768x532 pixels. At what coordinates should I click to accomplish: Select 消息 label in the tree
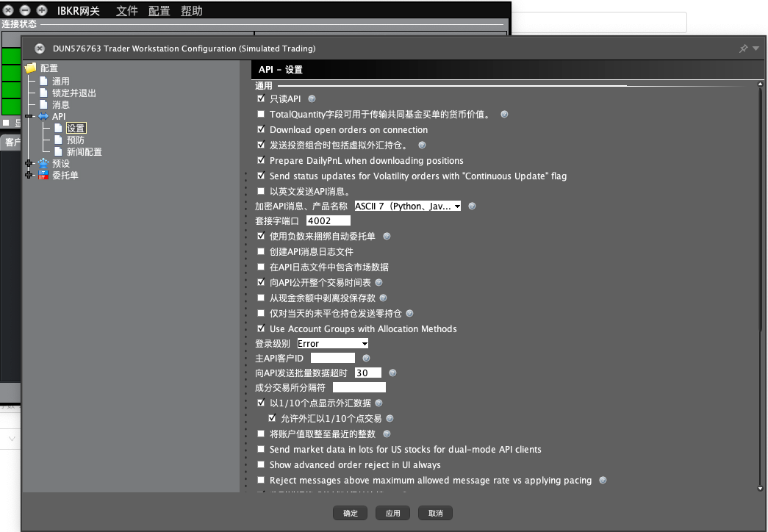click(x=61, y=105)
